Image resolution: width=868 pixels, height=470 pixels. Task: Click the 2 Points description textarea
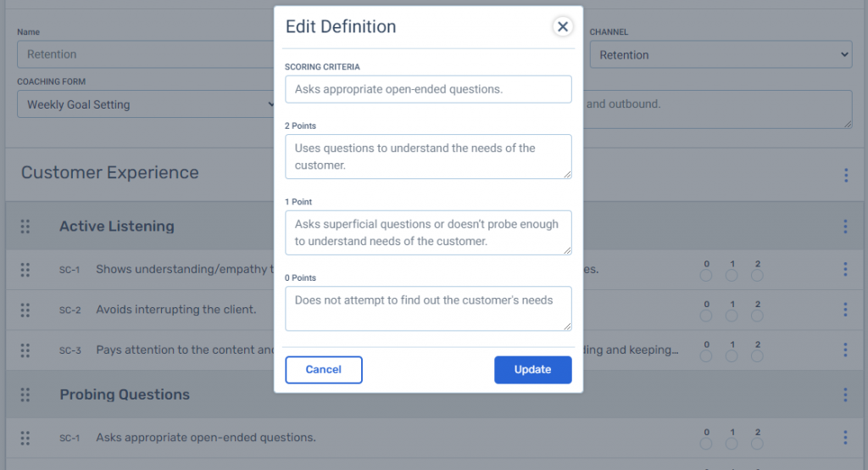pos(428,156)
